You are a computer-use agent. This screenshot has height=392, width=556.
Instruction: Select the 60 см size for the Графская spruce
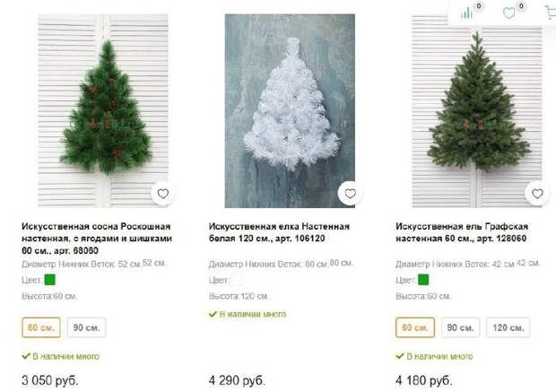[x=415, y=327]
